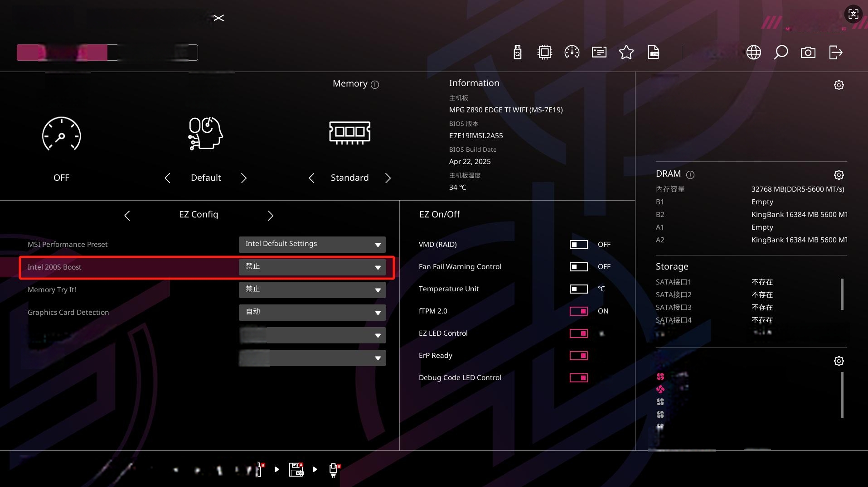868x487 pixels.
Task: Open Memory Try It! dropdown
Action: tap(312, 289)
